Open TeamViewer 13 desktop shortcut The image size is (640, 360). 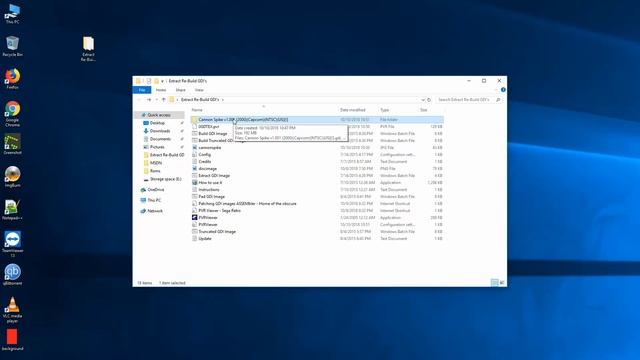[x=13, y=244]
